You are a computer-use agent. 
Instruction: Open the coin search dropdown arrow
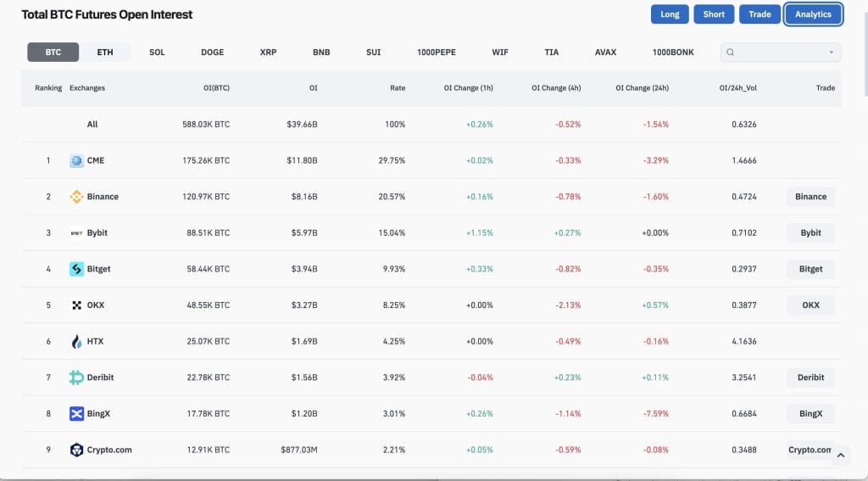pos(831,53)
